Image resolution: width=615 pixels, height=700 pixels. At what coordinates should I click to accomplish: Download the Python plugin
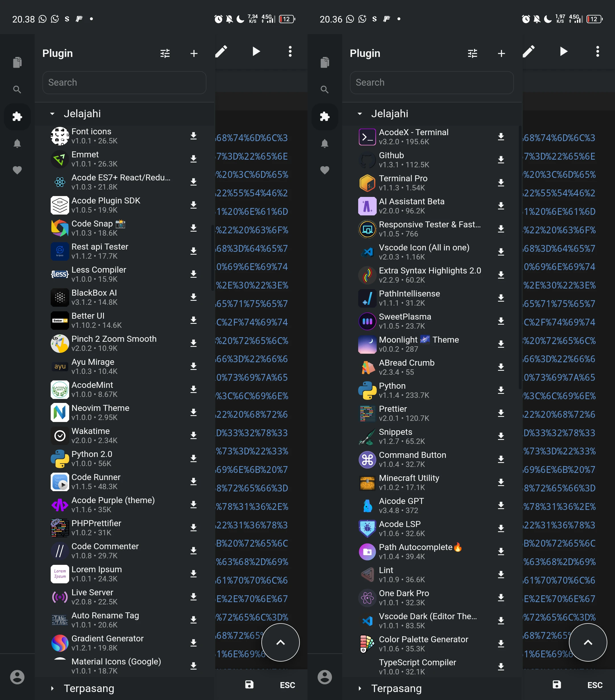click(501, 390)
